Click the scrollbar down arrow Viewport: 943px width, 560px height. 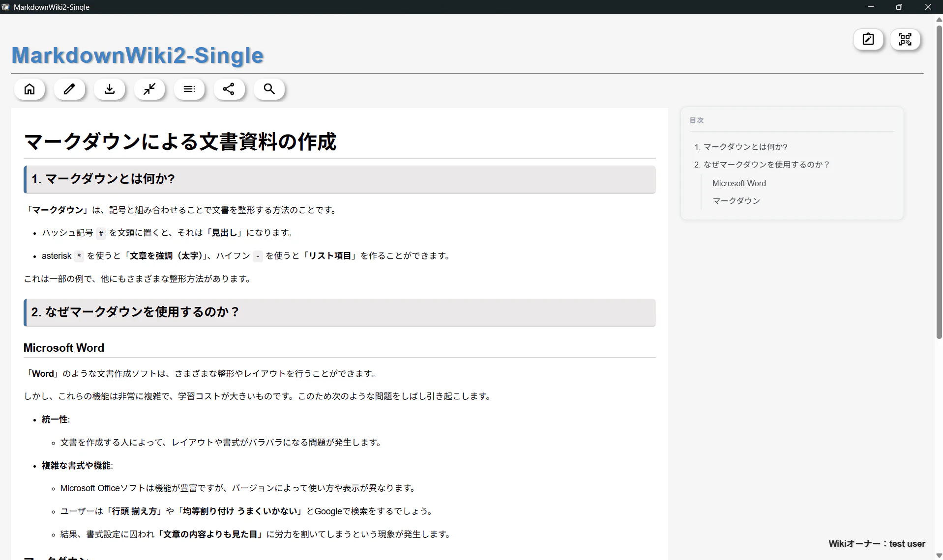pyautogui.click(x=939, y=556)
